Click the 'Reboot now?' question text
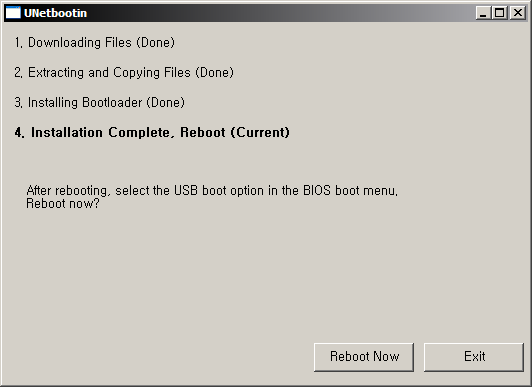 pyautogui.click(x=63, y=204)
